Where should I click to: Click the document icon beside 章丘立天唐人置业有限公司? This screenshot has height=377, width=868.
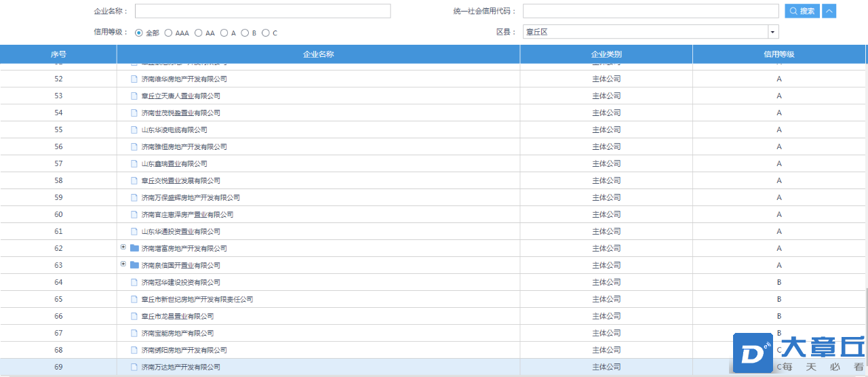134,96
